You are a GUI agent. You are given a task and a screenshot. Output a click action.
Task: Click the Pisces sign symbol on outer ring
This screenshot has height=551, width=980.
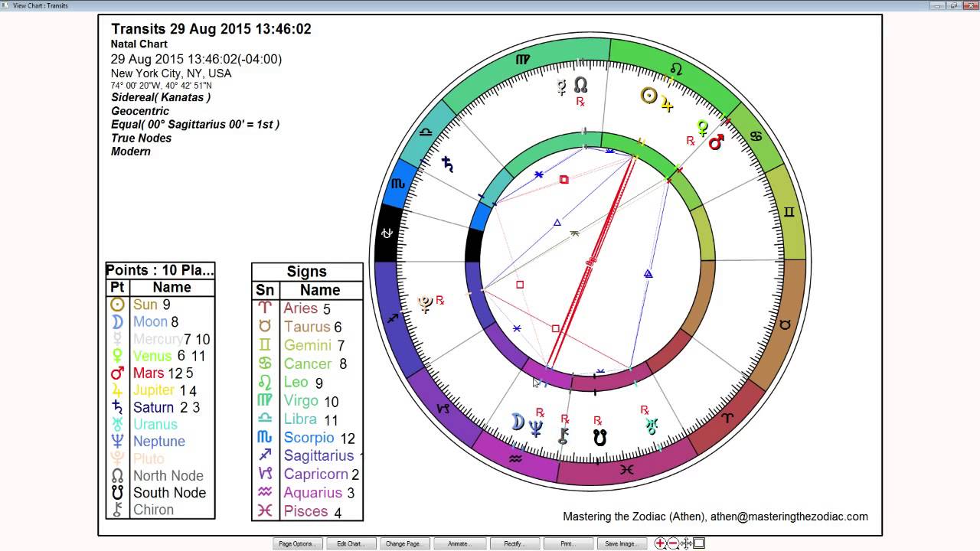click(627, 469)
